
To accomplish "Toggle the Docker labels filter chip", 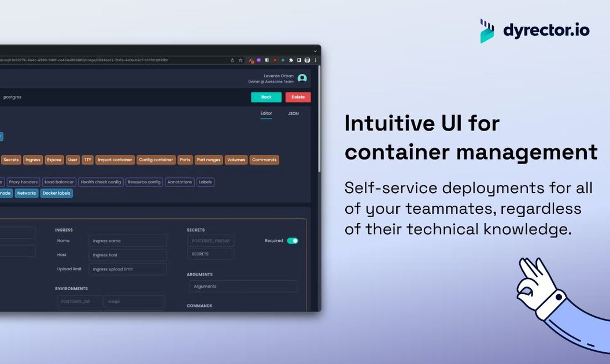I will pyautogui.click(x=57, y=193).
